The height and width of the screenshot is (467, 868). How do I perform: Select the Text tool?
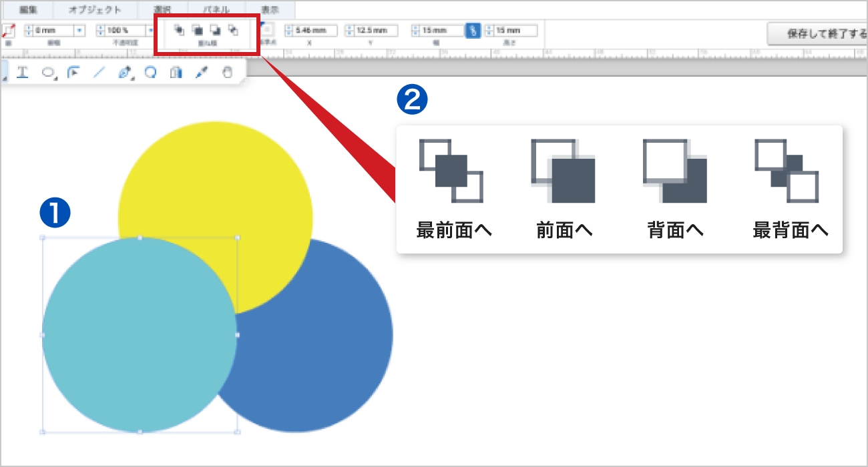click(x=22, y=73)
